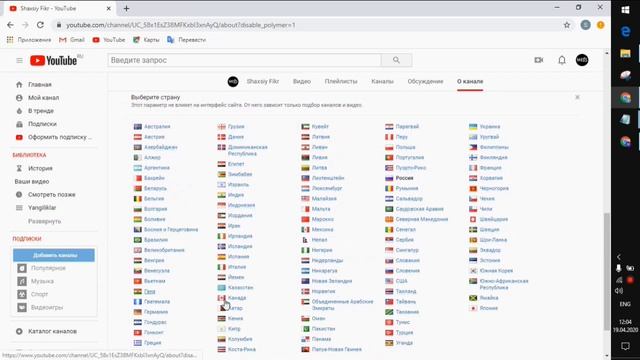The height and width of the screenshot is (360, 640).
Task: Choose Казахстан as the country
Action: click(240, 287)
